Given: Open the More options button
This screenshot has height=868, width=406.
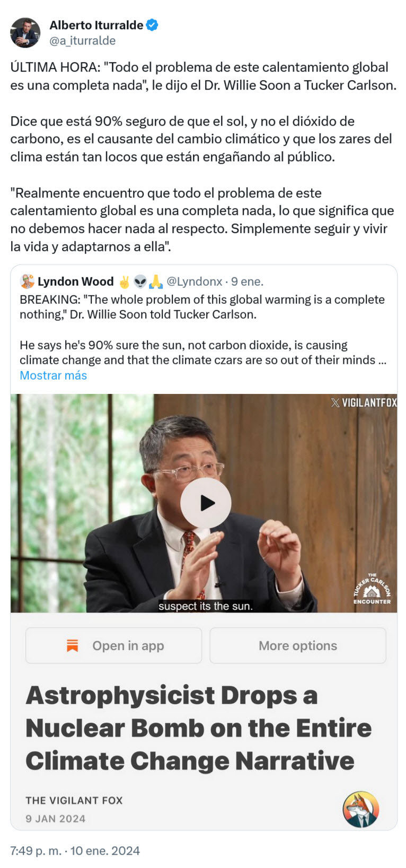Looking at the screenshot, I should click(x=297, y=645).
